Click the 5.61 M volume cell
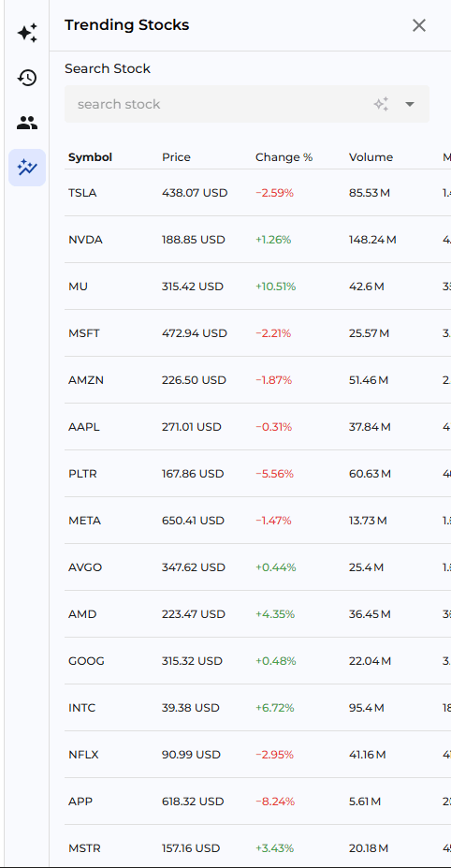The width and height of the screenshot is (451, 868). (365, 801)
